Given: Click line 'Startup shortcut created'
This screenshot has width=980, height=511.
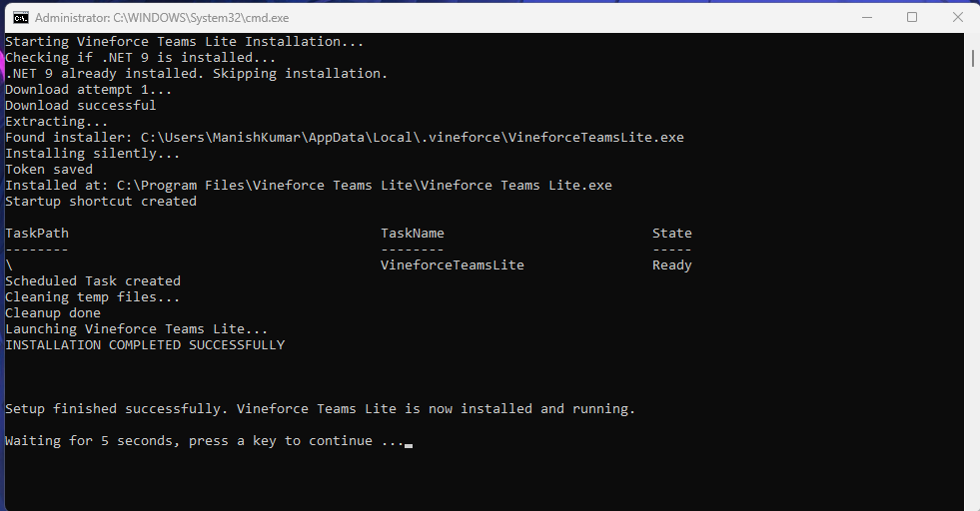Looking at the screenshot, I should tap(101, 202).
